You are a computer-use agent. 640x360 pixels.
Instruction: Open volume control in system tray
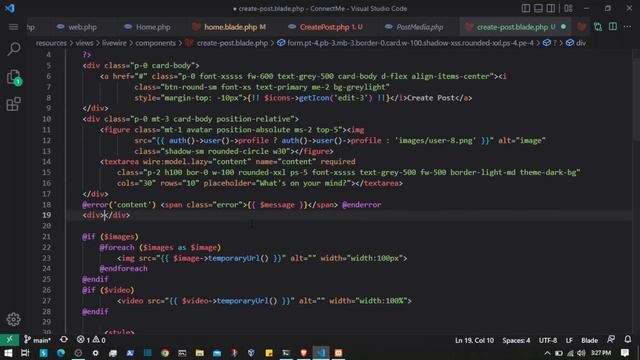pos(581,353)
